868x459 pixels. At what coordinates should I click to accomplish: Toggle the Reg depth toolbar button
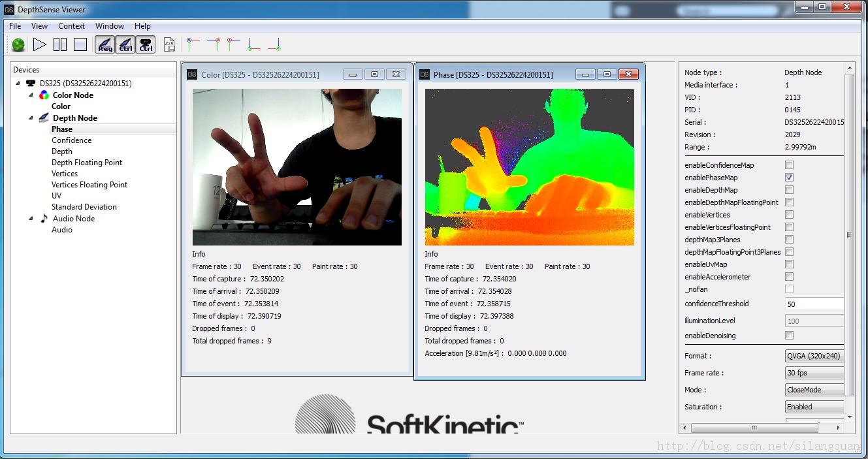(x=104, y=44)
